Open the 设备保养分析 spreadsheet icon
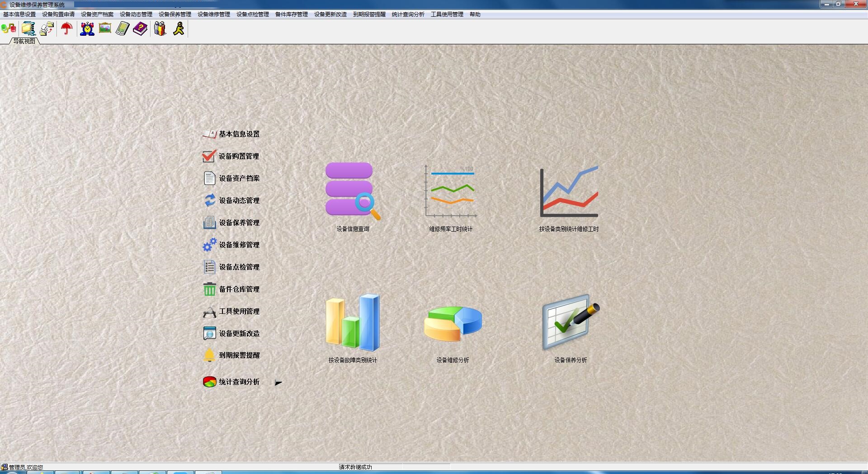This screenshot has height=474, width=868. click(571, 322)
